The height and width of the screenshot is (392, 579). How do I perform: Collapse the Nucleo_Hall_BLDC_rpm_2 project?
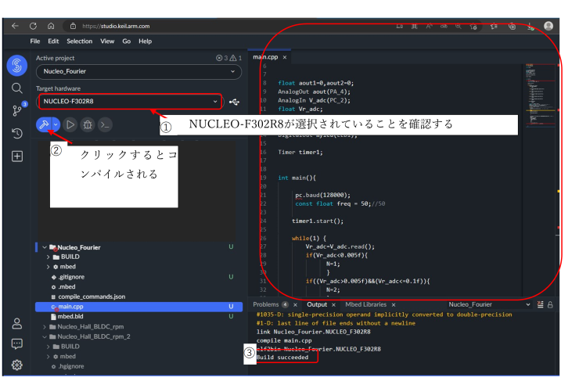[x=45, y=336]
